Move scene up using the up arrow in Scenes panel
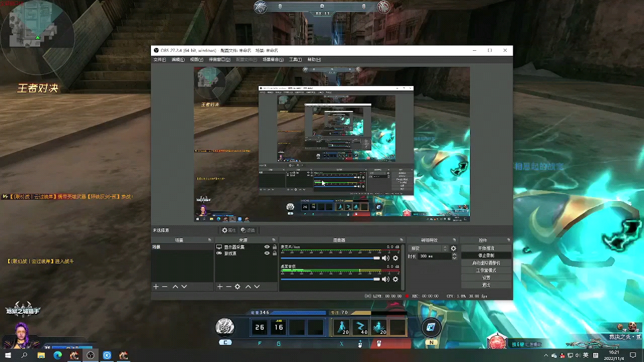 [x=175, y=287]
